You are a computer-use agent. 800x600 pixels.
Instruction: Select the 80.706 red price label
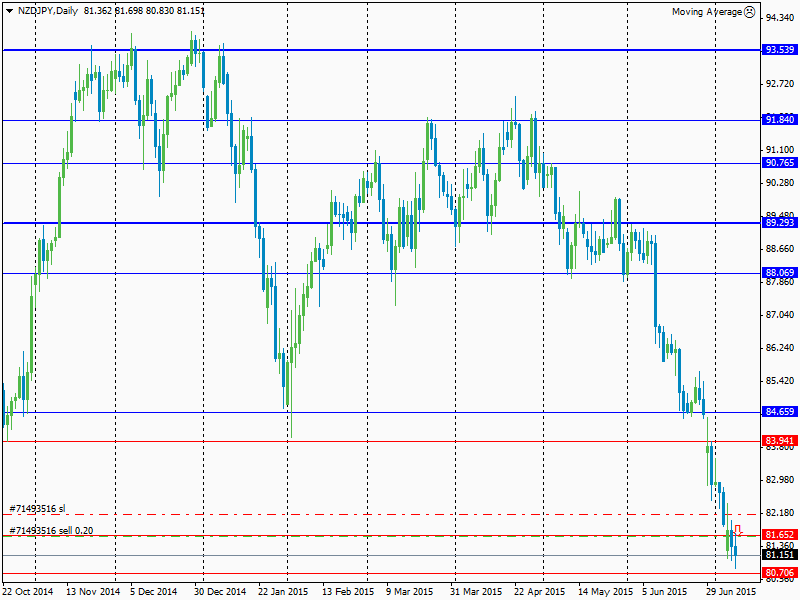780,573
